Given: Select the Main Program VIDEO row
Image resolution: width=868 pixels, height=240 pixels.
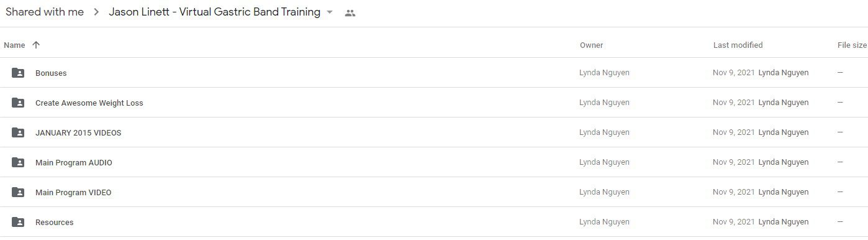Looking at the screenshot, I should coord(434,192).
